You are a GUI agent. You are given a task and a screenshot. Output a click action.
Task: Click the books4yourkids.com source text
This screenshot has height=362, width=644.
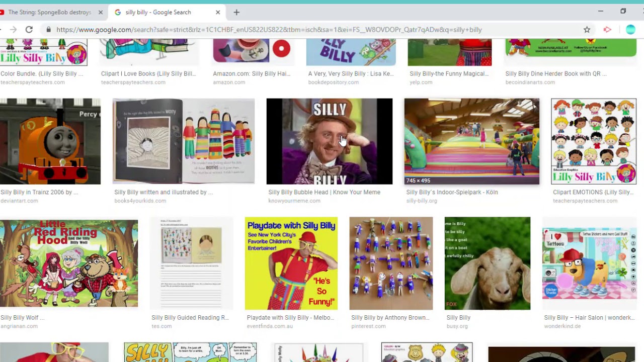pos(140,201)
